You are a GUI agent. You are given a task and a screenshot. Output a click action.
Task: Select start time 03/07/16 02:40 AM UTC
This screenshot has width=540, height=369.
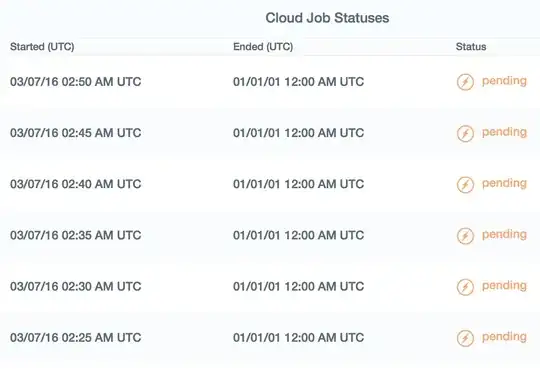(x=75, y=184)
